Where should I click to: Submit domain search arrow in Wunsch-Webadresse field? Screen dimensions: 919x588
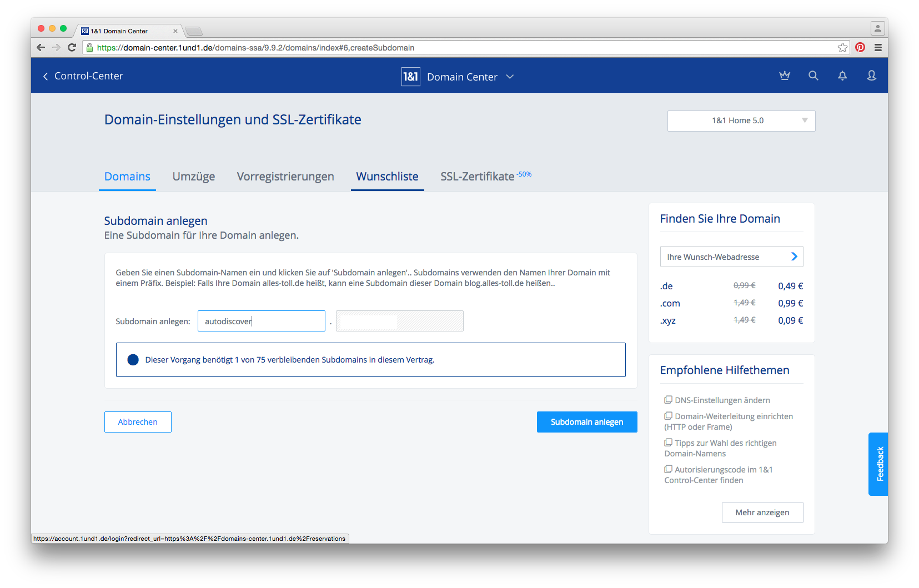coord(794,257)
